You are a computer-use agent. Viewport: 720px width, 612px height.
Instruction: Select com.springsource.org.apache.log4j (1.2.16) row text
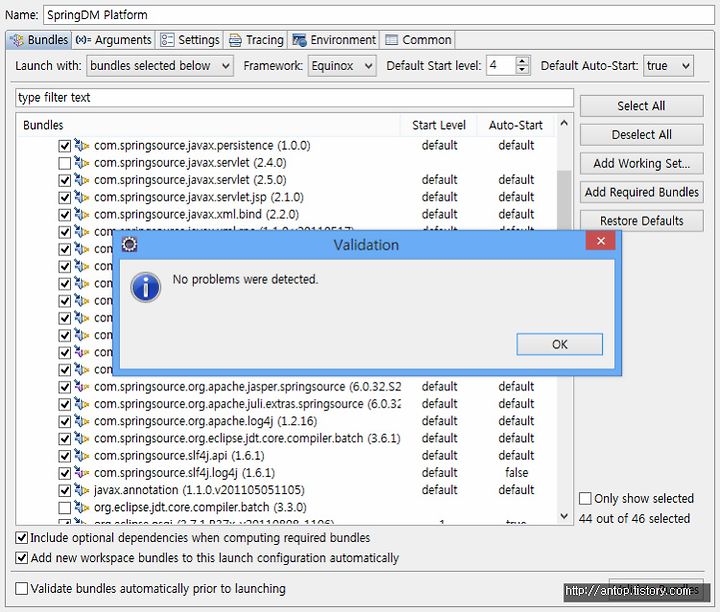[205, 421]
